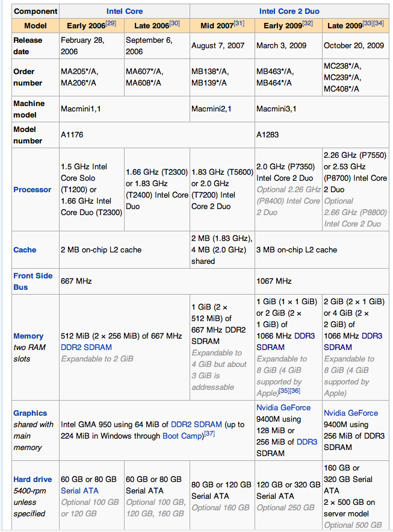This screenshot has height=532, width=393.
Task: Click the Component header cell
Action: click(36, 11)
